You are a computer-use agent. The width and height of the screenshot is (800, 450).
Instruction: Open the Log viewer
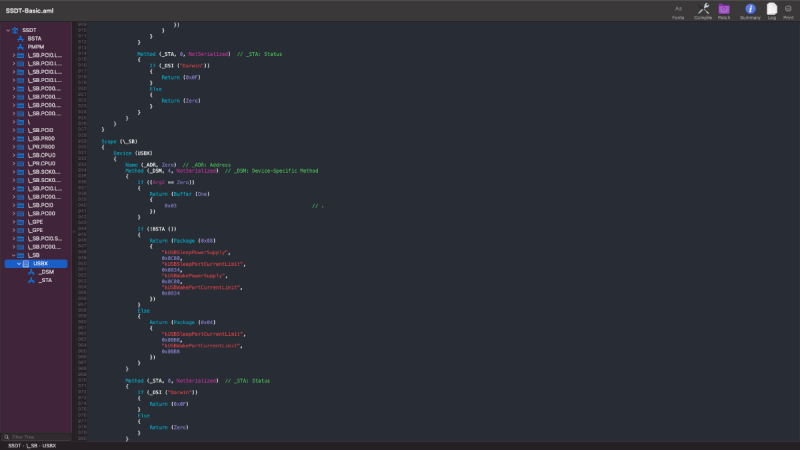pyautogui.click(x=771, y=10)
